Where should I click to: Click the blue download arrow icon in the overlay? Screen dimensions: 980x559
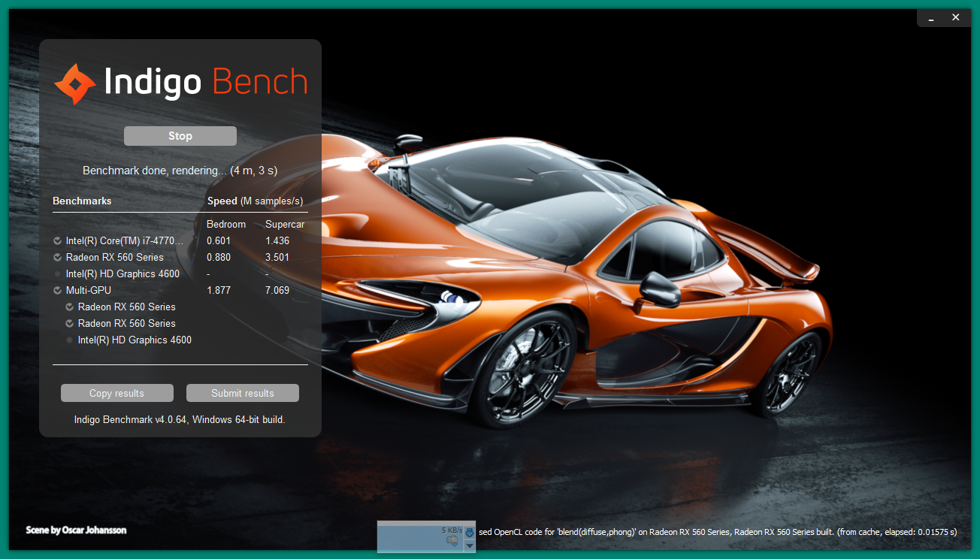tap(470, 533)
